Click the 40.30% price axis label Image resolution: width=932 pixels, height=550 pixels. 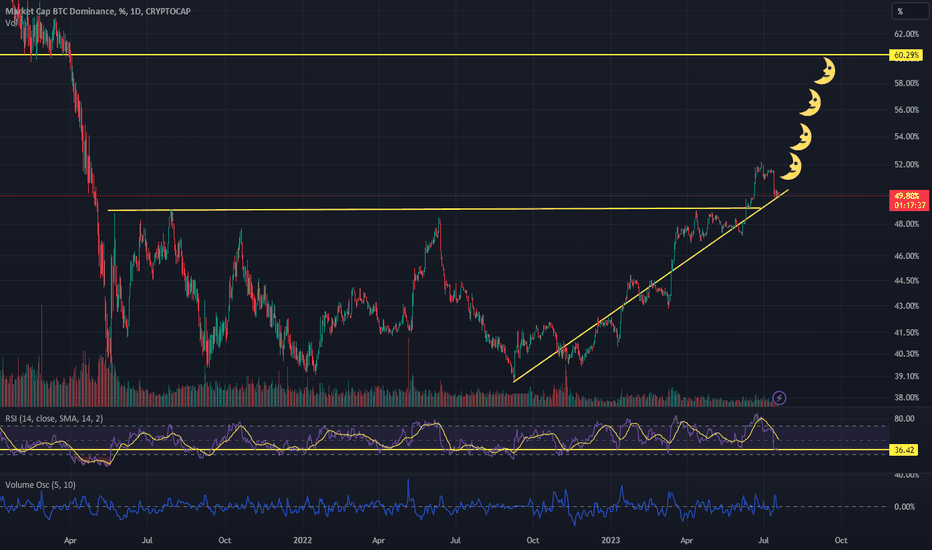tap(906, 354)
